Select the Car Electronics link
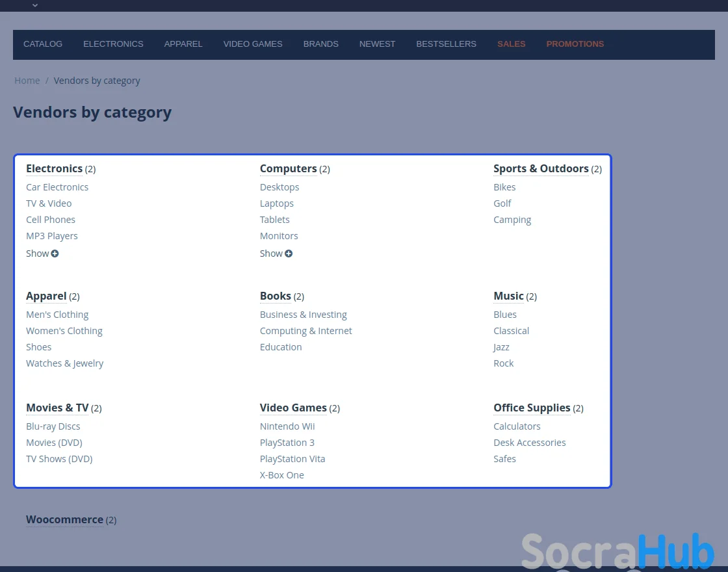 [x=57, y=187]
